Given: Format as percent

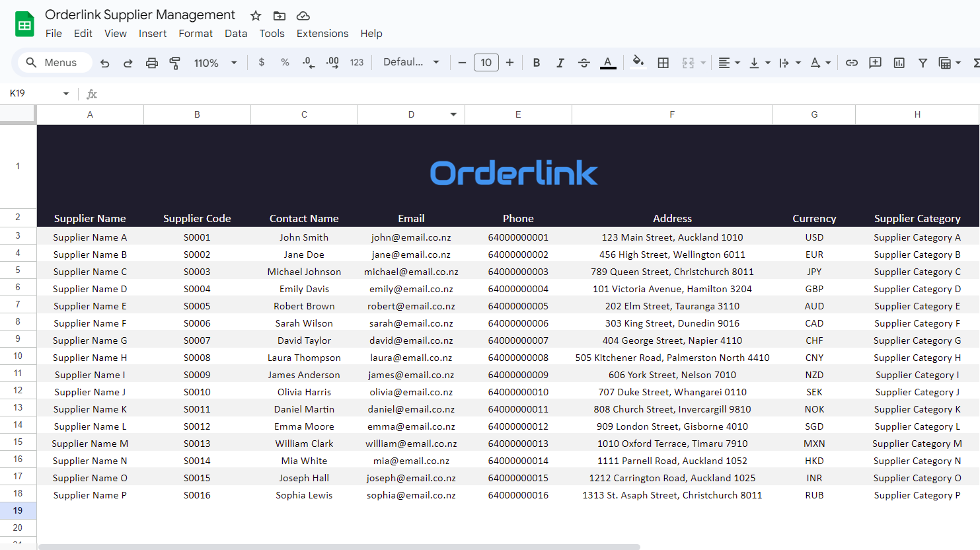Looking at the screenshot, I should pyautogui.click(x=285, y=62).
